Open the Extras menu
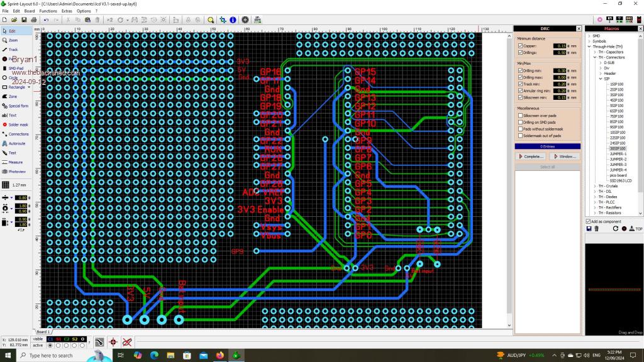 tap(67, 11)
